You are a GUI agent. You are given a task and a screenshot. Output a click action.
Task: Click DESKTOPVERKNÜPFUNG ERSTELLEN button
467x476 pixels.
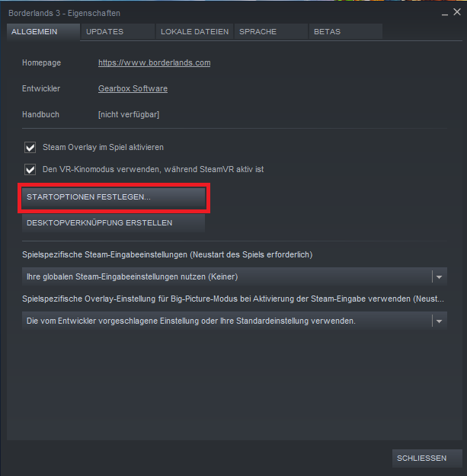[x=114, y=223]
